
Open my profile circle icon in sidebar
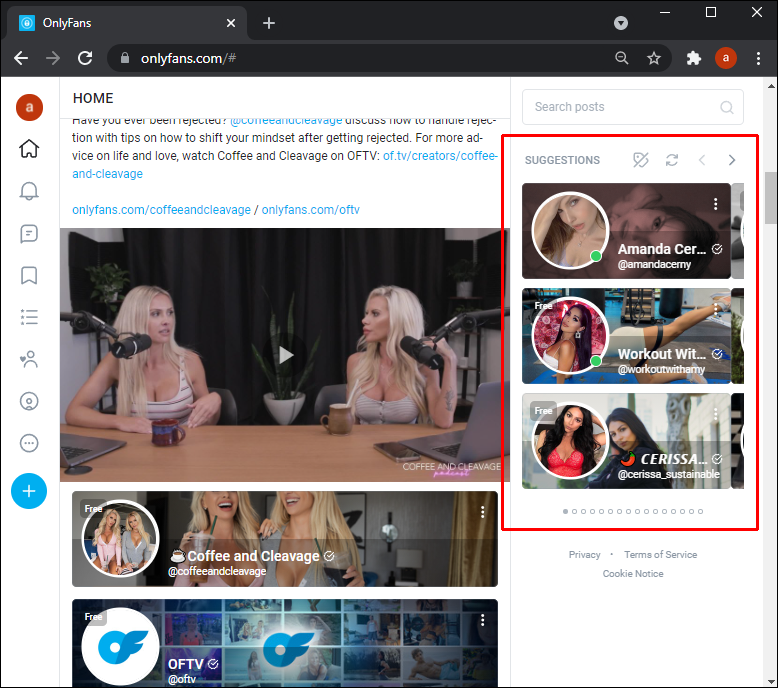click(x=29, y=401)
